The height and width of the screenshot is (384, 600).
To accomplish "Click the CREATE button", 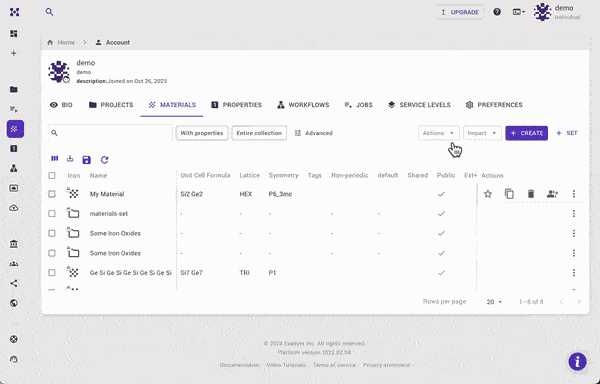I will [x=527, y=133].
